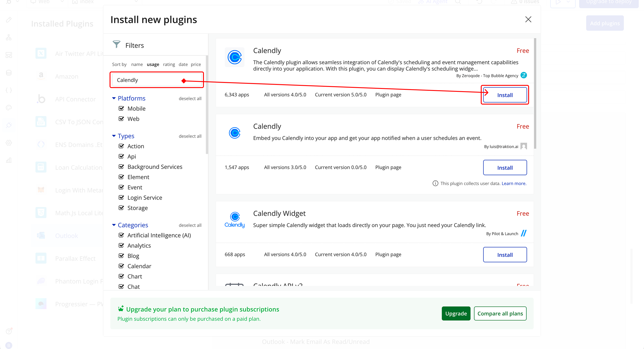This screenshot has height=349, width=644.
Task: Sort plugins by rating
Action: click(x=169, y=64)
